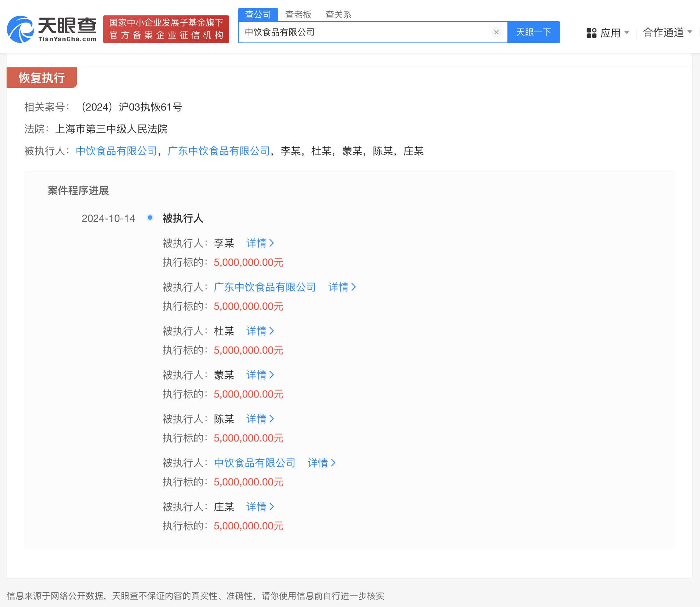Click the date 2024-10-14
700x607 pixels.
(x=108, y=218)
